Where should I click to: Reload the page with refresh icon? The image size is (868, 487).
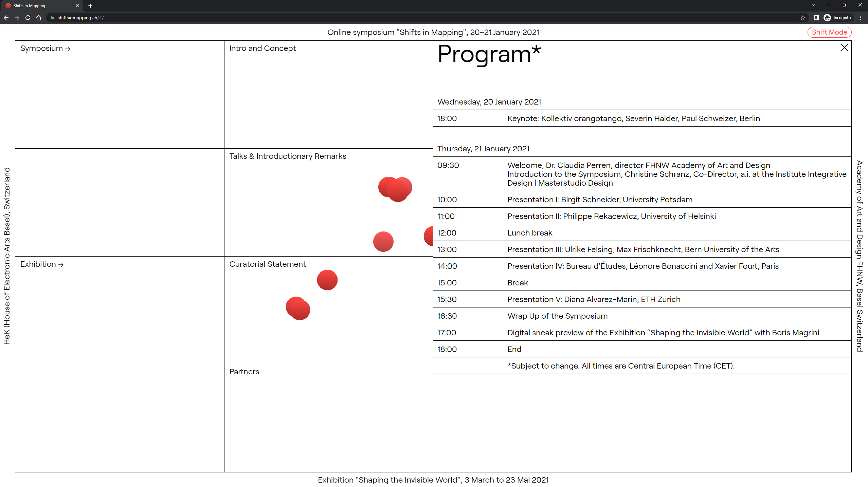(28, 18)
